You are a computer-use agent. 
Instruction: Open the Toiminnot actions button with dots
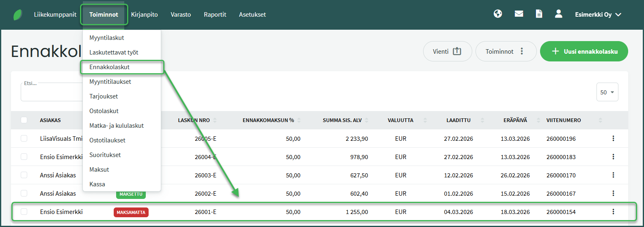pyautogui.click(x=506, y=51)
